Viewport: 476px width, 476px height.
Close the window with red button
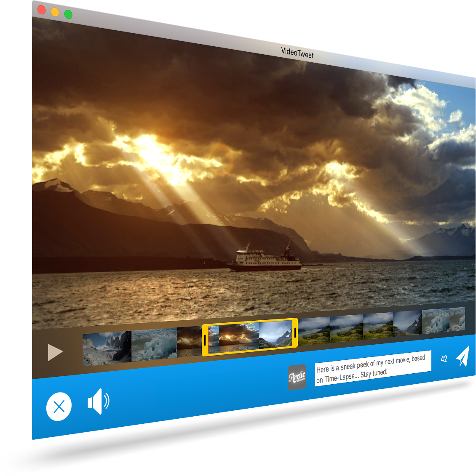42,10
